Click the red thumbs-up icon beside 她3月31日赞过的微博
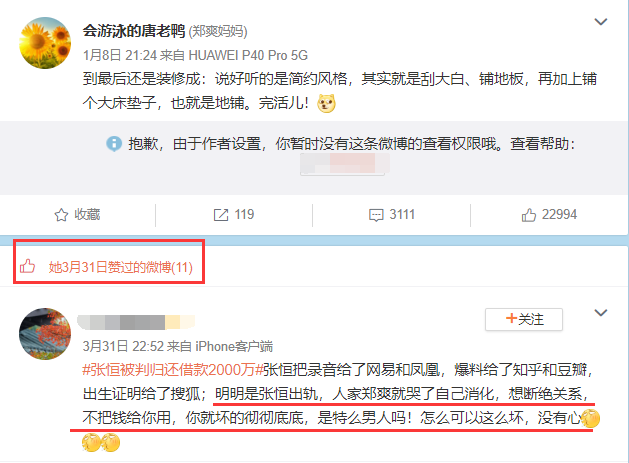Image resolution: width=629 pixels, height=463 pixels. pyautogui.click(x=28, y=266)
